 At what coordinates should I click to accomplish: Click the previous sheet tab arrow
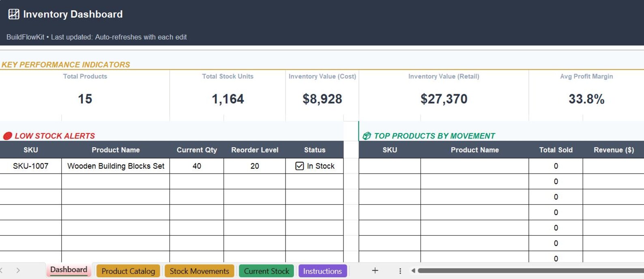[x=1, y=270]
